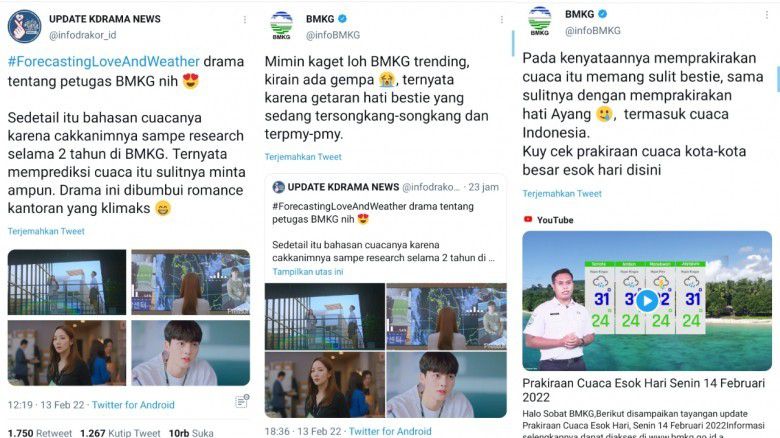This screenshot has width=780, height=438.
Task: Play the YouTube weather forecast video
Action: (x=647, y=301)
